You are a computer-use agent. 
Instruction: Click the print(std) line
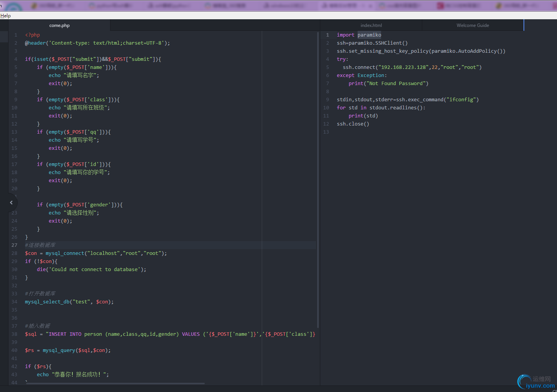(363, 116)
